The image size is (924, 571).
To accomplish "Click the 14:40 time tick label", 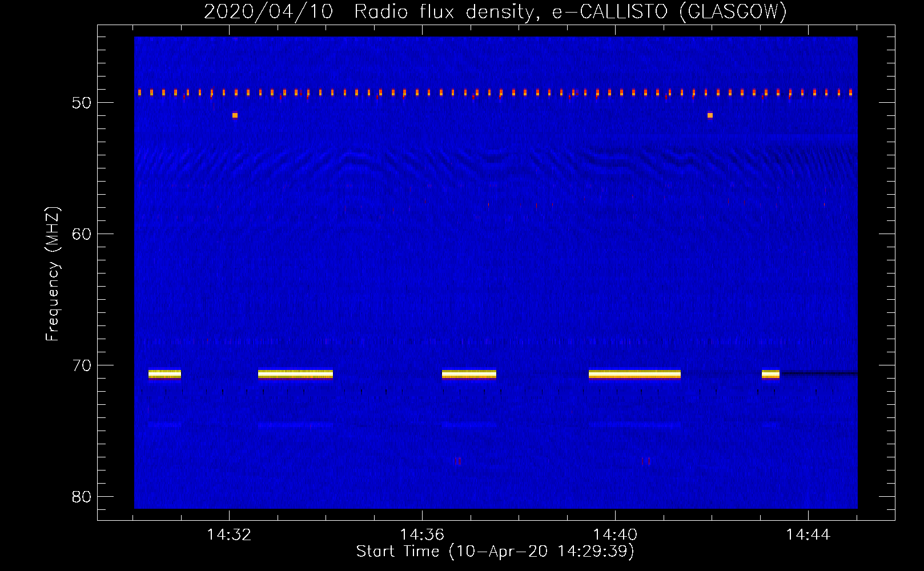I will click(615, 535).
